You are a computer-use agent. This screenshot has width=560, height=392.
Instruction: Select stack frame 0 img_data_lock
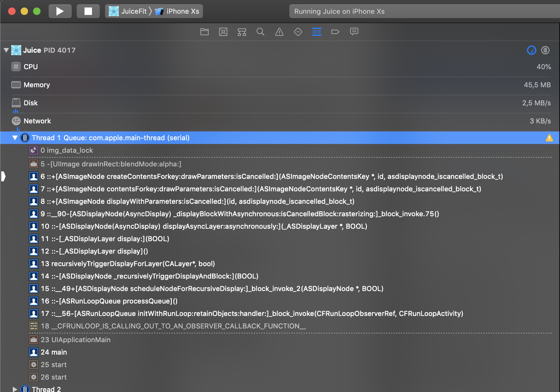[x=280, y=150]
